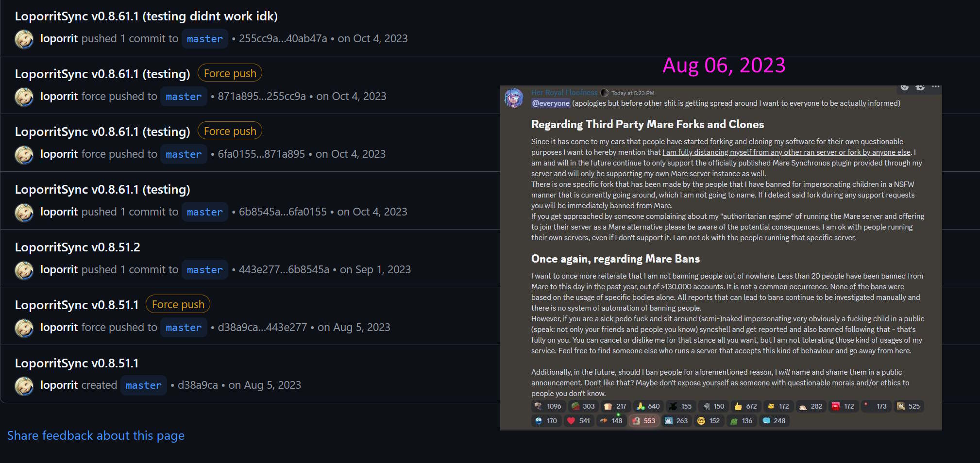Open commit range 443e277...6b8545a
The width and height of the screenshot is (980, 463).
(x=284, y=270)
